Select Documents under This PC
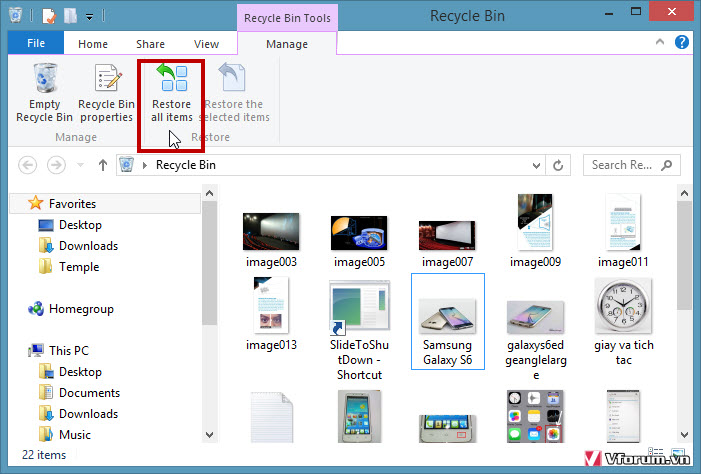Image resolution: width=701 pixels, height=474 pixels. pyautogui.click(x=89, y=393)
